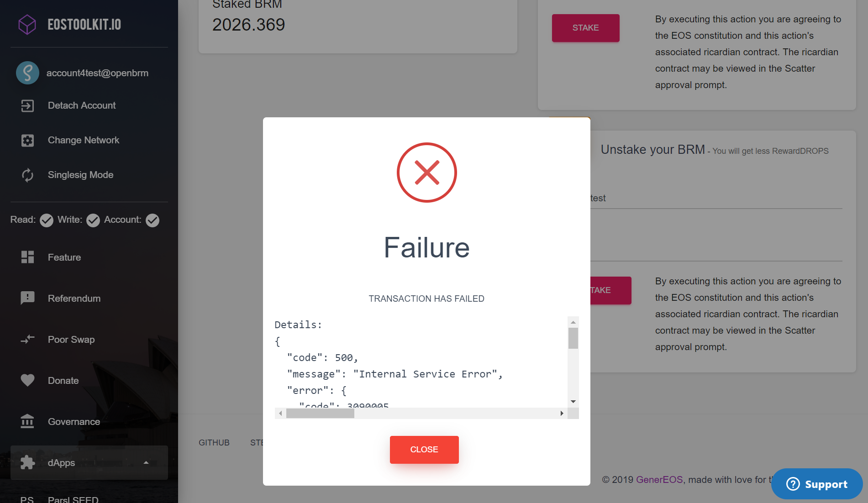Screen dimensions: 868x503
Task: Collapse the dApps menu arrow
Action: pos(146,463)
